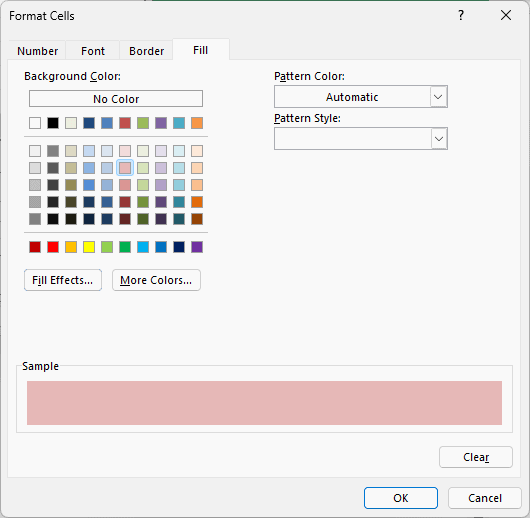The image size is (530, 518).
Task: Cancel the Format Cells dialog
Action: [x=485, y=498]
